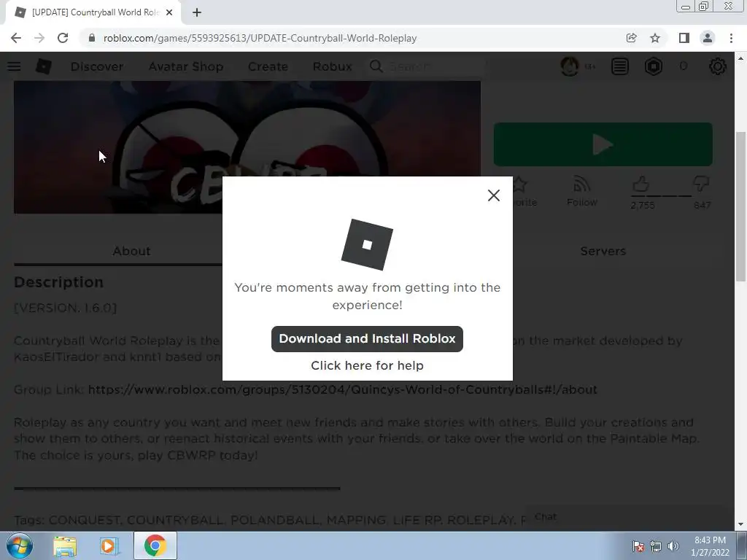
Task: Click the like/dislike vote ratio bar
Action: 661,195
